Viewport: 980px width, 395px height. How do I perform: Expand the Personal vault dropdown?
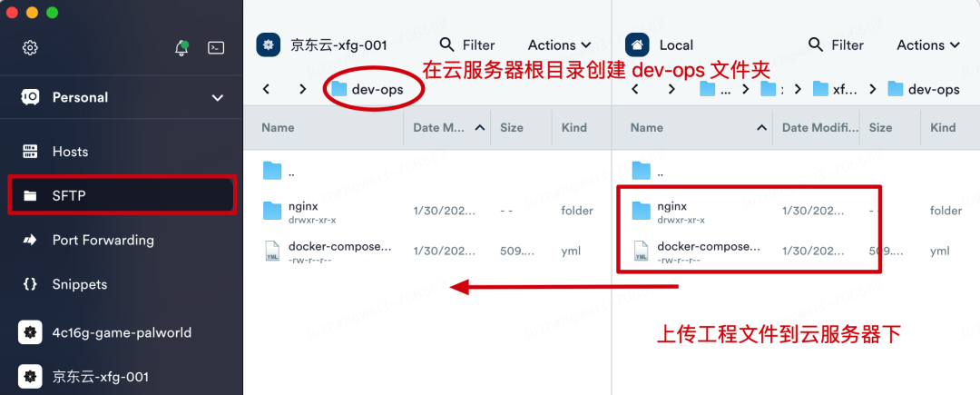(x=218, y=97)
